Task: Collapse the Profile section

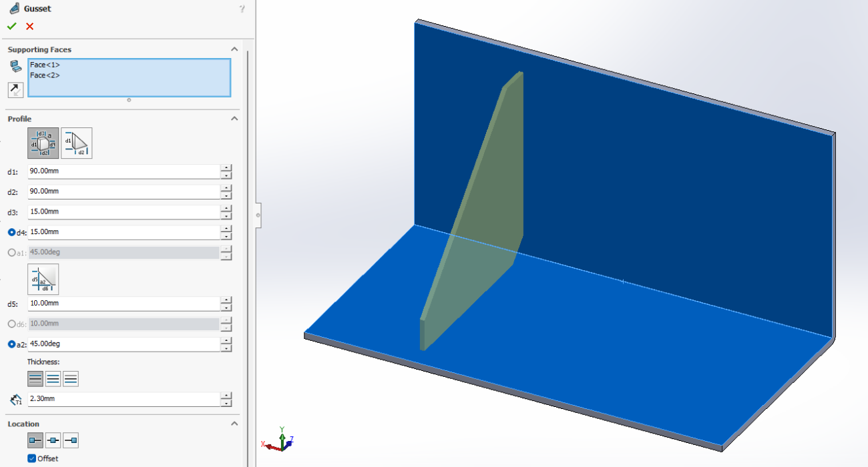Action: click(234, 119)
